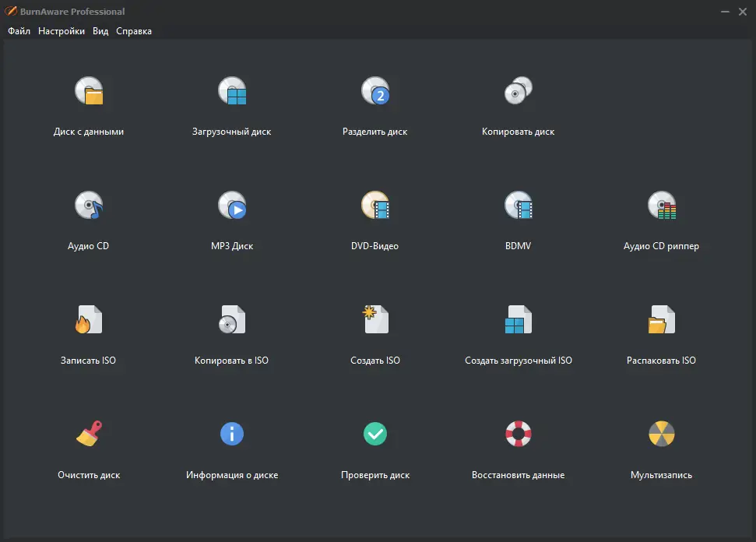The height and width of the screenshot is (542, 756).
Task: Start Очистить диск
Action: coord(89,449)
